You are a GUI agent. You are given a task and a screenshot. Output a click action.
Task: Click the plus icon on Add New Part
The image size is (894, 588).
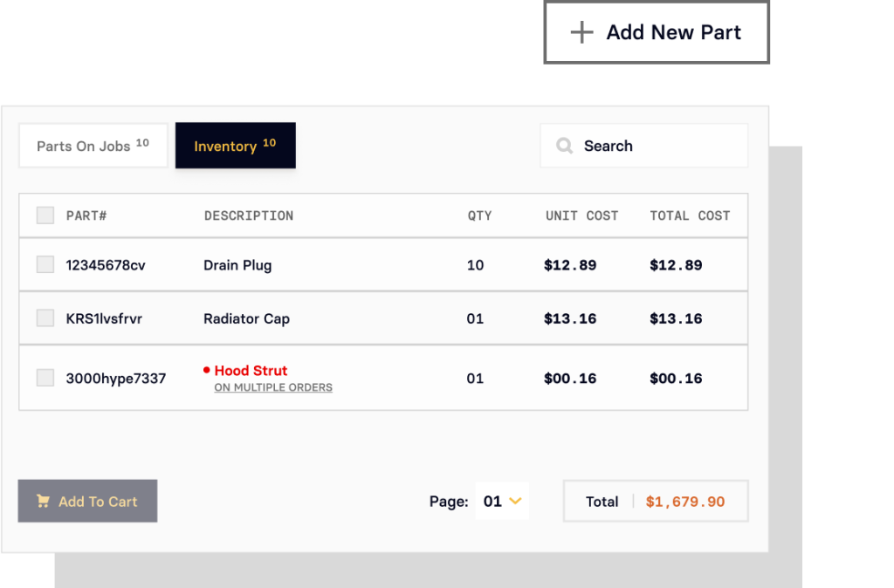581,31
